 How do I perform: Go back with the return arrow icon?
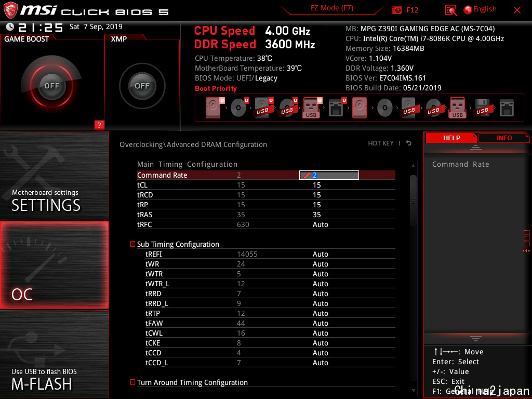coord(408,143)
